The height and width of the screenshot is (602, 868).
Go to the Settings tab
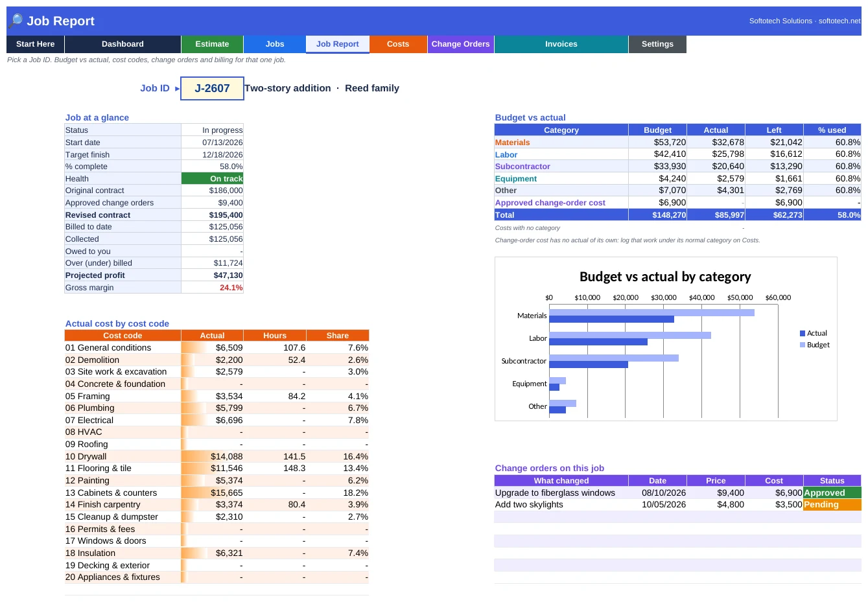click(x=657, y=44)
